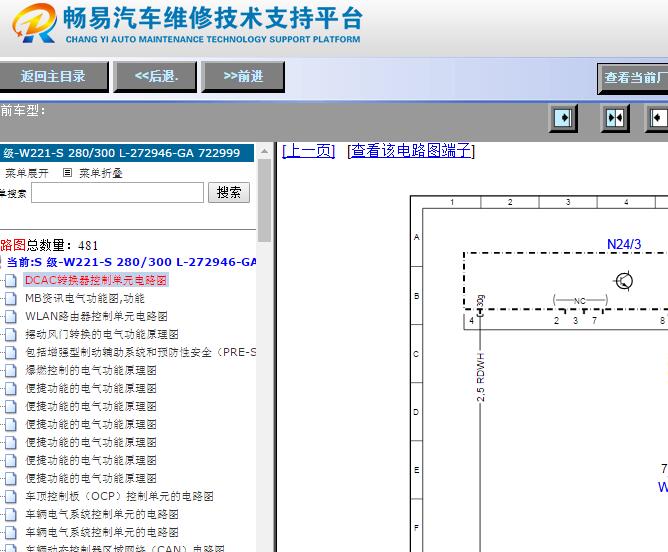This screenshot has width=668, height=552.
Task: Click the scrollbar up arrow in left panel
Action: click(x=265, y=151)
